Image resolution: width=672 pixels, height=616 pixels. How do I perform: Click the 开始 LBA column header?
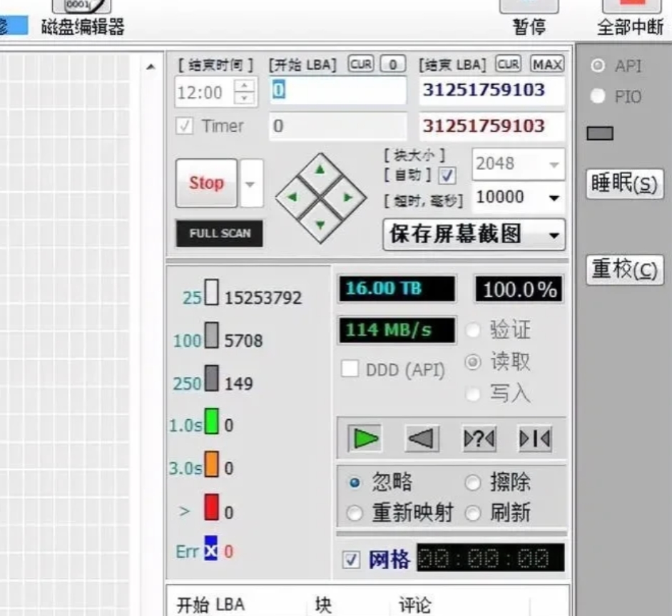pos(210,605)
